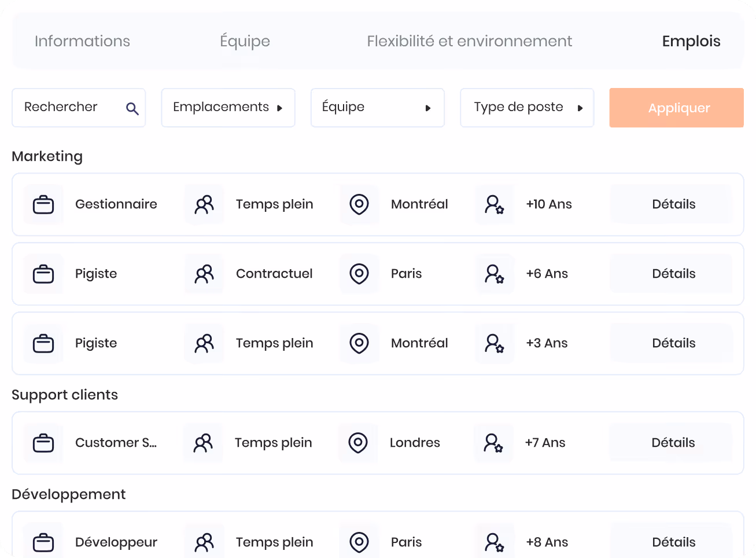Click the Contractuel label
Image resolution: width=756 pixels, height=558 pixels.
[274, 273]
